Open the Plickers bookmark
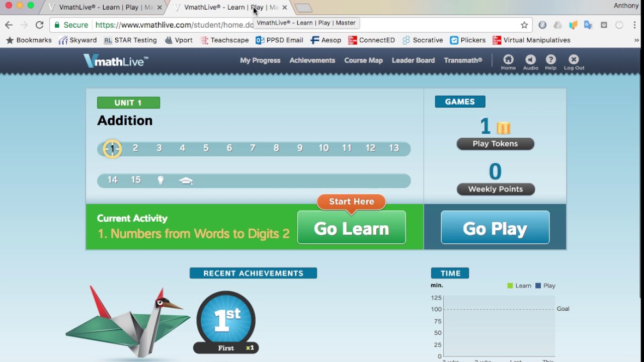644x362 pixels. (x=468, y=40)
